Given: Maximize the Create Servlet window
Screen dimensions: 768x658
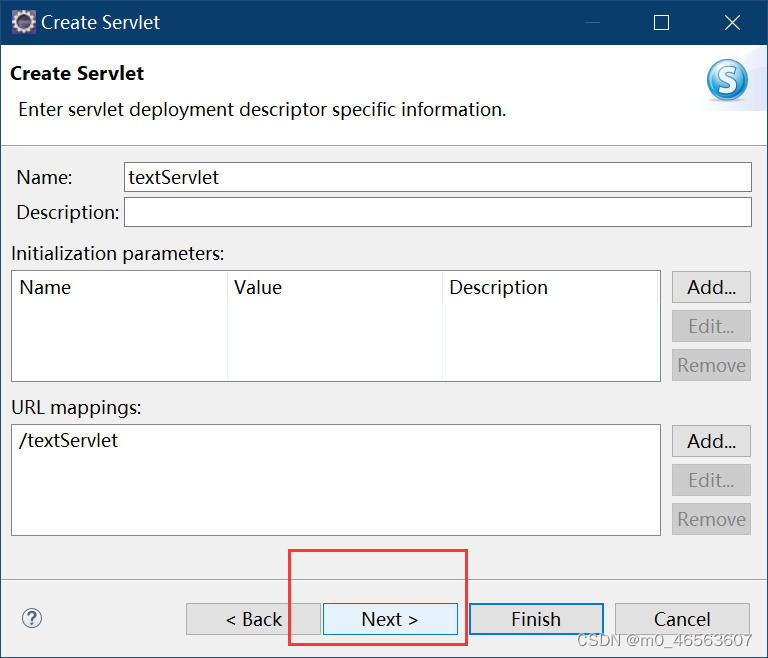Looking at the screenshot, I should click(x=661, y=22).
